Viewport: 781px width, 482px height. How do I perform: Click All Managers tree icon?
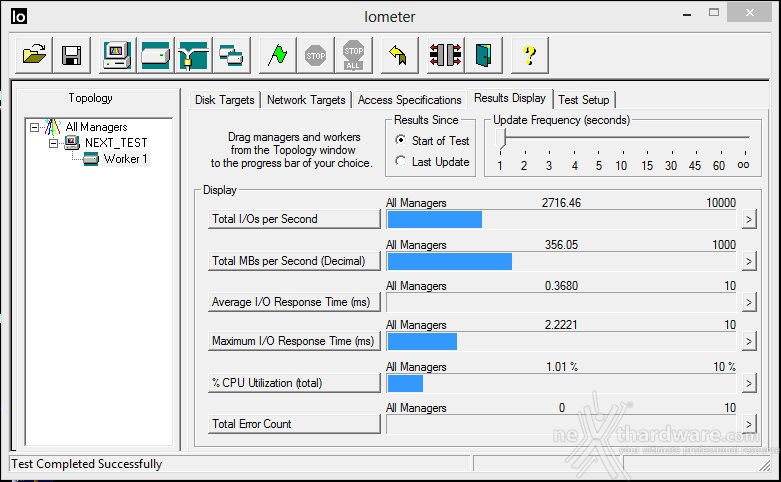click(52, 127)
